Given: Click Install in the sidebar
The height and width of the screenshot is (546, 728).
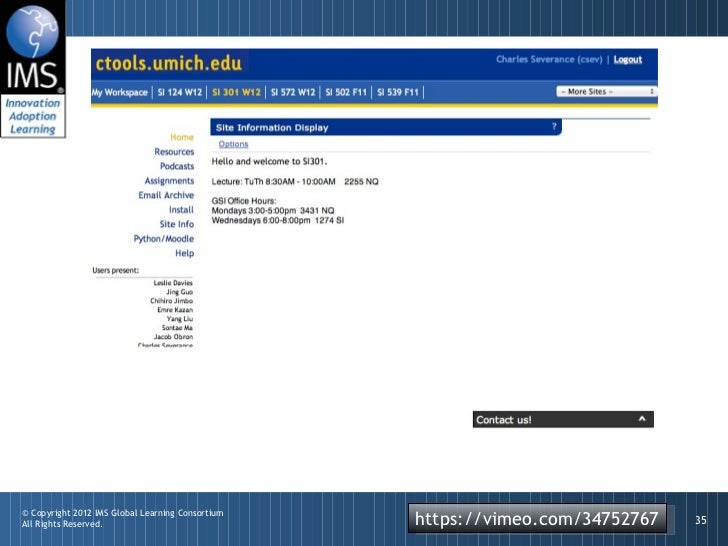Looking at the screenshot, I should pos(181,209).
